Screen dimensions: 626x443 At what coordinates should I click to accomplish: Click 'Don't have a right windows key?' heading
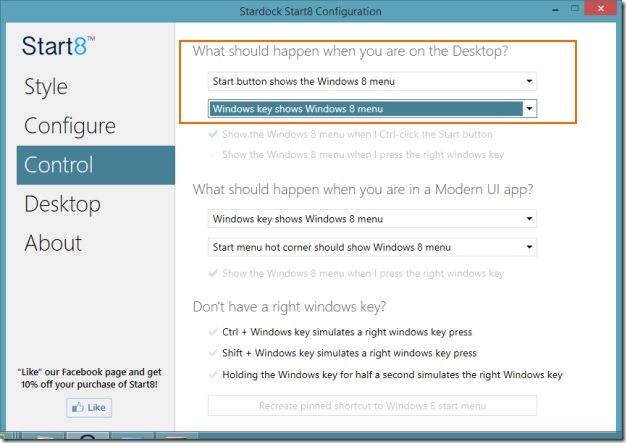289,307
